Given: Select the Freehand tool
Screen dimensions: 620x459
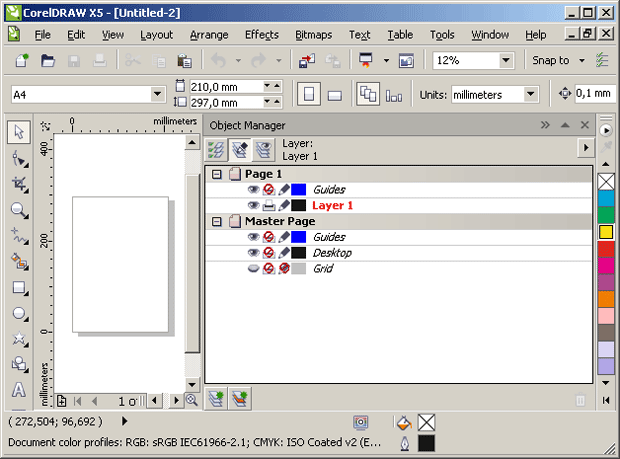Looking at the screenshot, I should tap(19, 236).
